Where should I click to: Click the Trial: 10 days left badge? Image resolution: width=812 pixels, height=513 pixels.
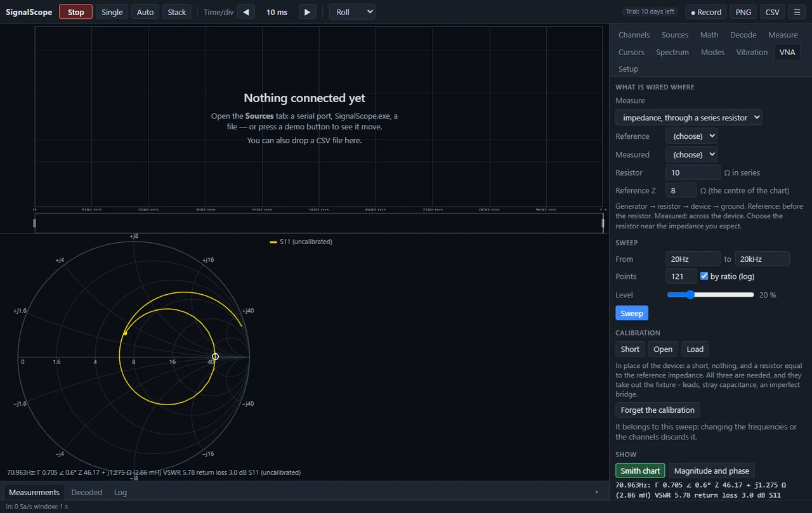(652, 12)
